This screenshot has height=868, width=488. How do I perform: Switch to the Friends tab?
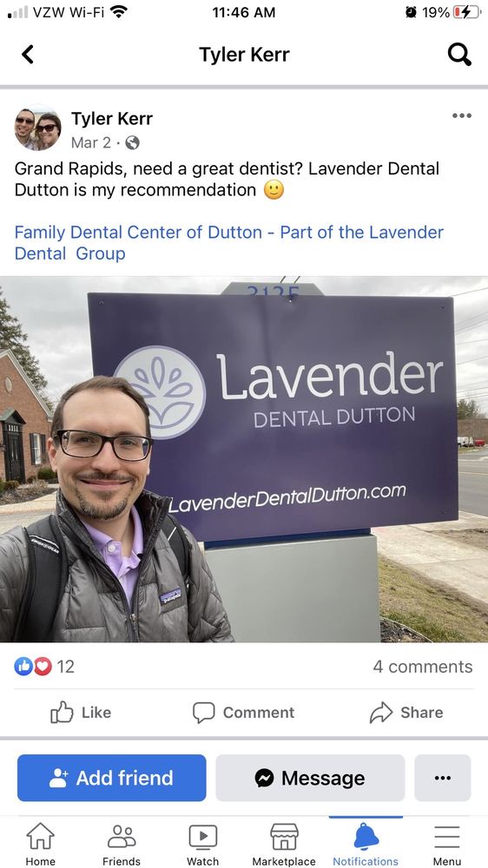pos(122,845)
